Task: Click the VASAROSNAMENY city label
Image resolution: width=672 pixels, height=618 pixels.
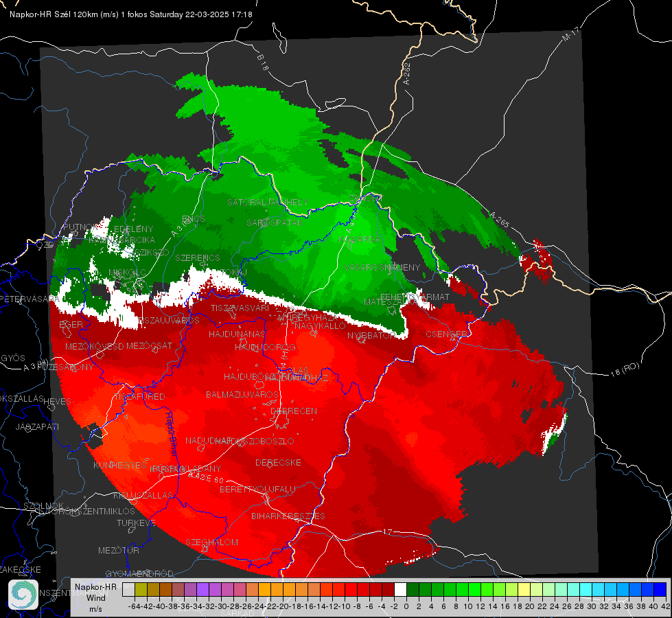Action: 383,267
